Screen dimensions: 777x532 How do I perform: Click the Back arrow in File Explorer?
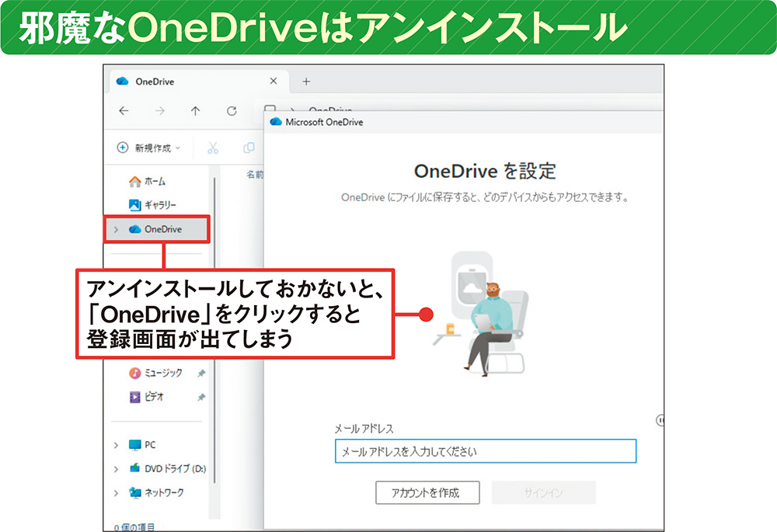[124, 111]
